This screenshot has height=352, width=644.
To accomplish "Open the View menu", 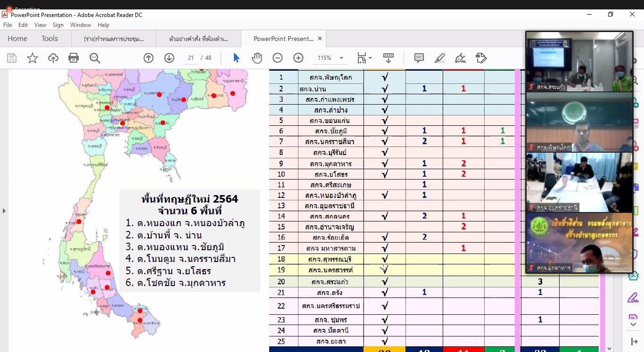I will 40,25.
